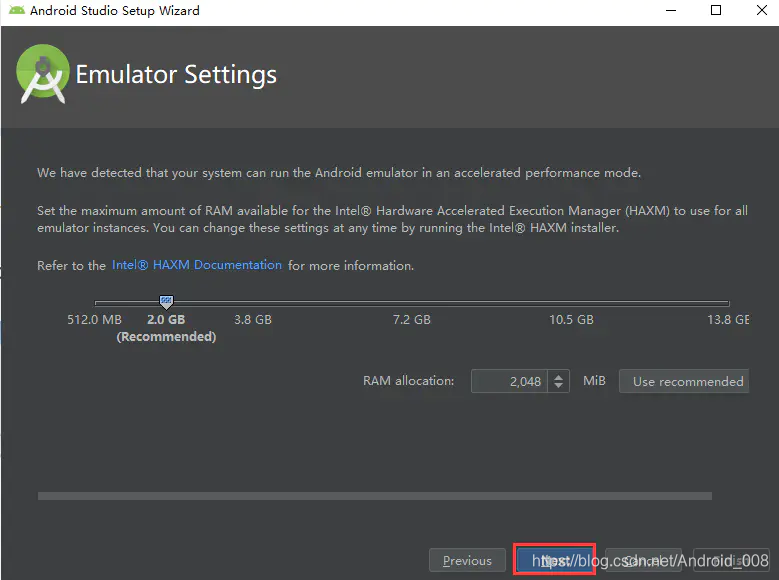Open the Intel HAXM Documentation link
The width and height of the screenshot is (779, 580).
[x=197, y=265]
